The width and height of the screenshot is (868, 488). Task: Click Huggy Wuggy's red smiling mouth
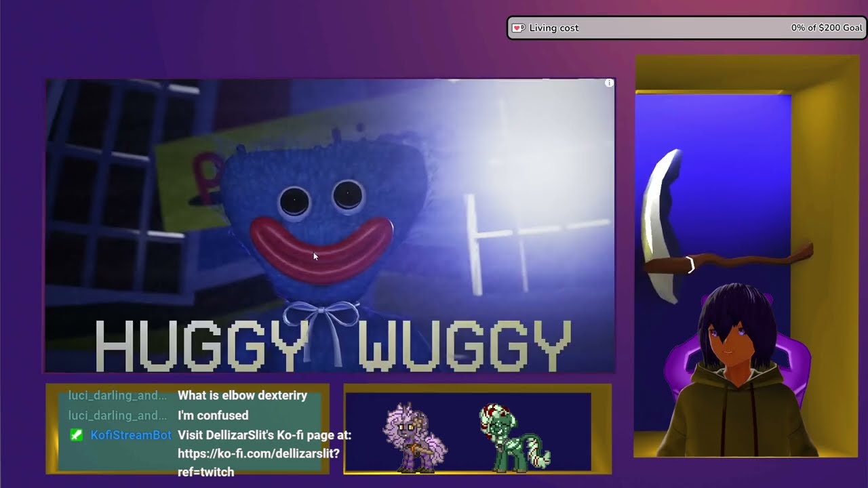[x=321, y=249]
